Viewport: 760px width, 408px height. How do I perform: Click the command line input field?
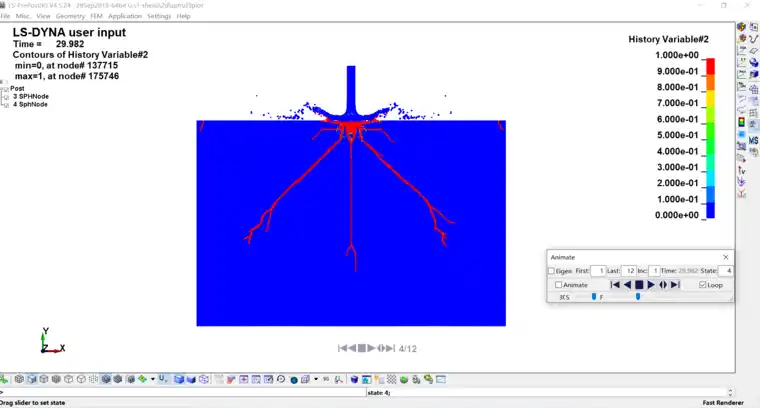(x=183, y=392)
